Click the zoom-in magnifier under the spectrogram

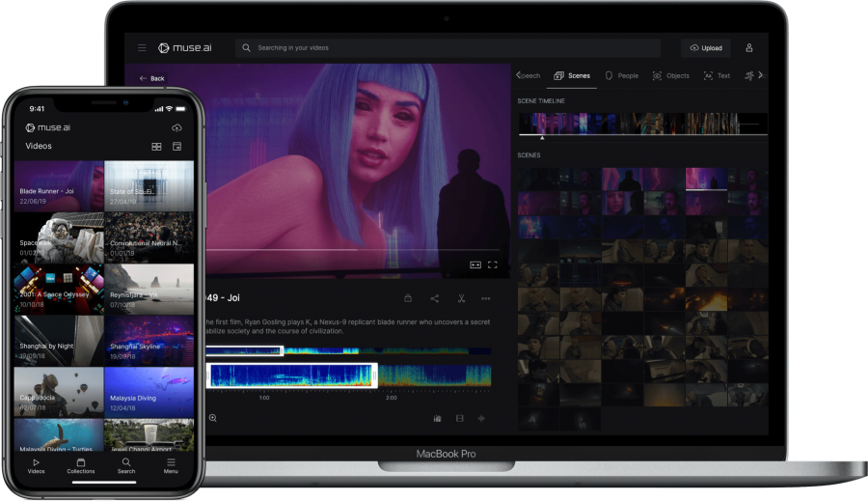point(212,418)
